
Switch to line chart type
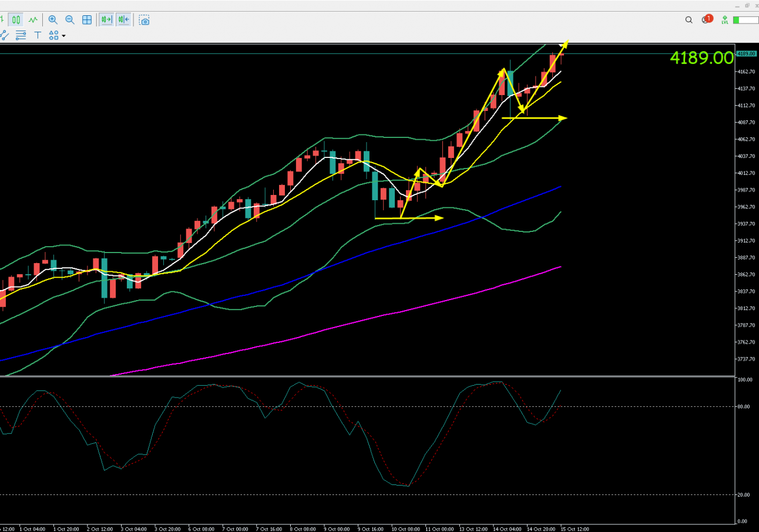tap(33, 19)
